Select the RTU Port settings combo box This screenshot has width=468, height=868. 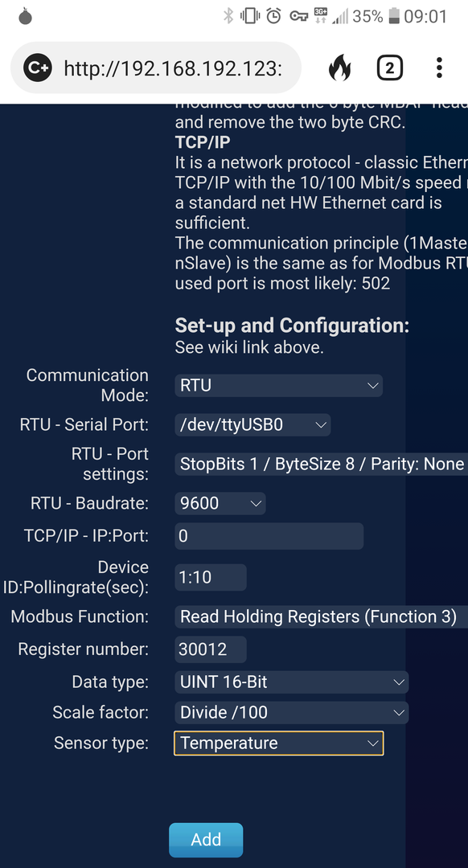pyautogui.click(x=321, y=464)
